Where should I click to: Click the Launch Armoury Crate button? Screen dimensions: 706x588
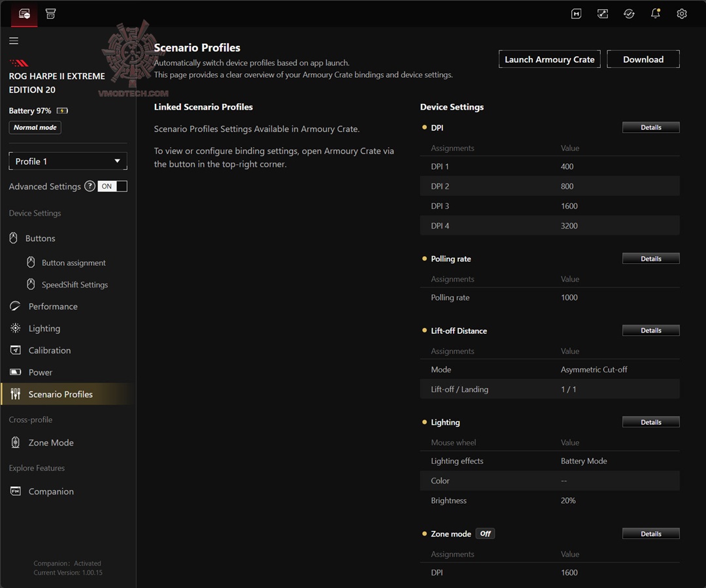[x=549, y=59]
